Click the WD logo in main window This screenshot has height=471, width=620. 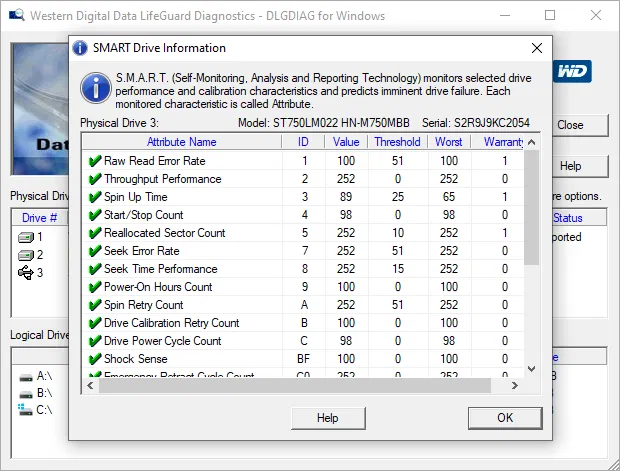tap(572, 72)
